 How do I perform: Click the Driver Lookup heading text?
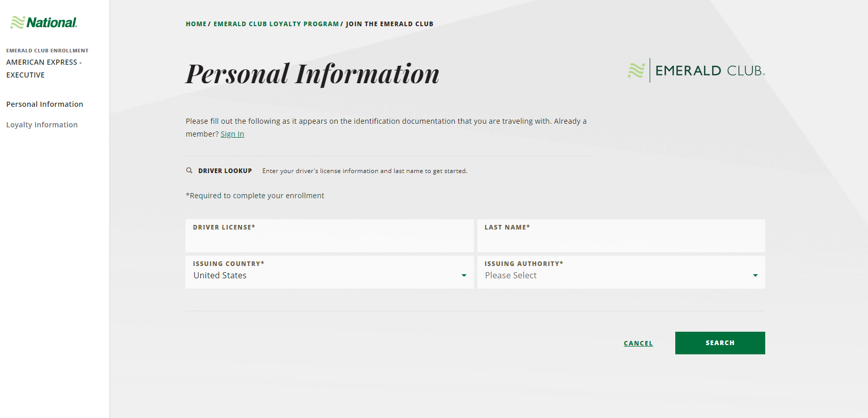point(225,171)
